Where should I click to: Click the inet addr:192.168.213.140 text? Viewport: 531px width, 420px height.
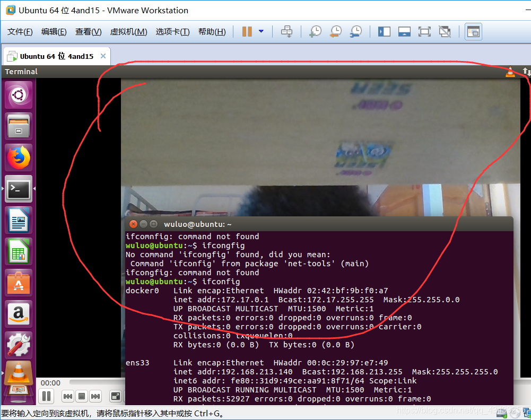tap(233, 372)
